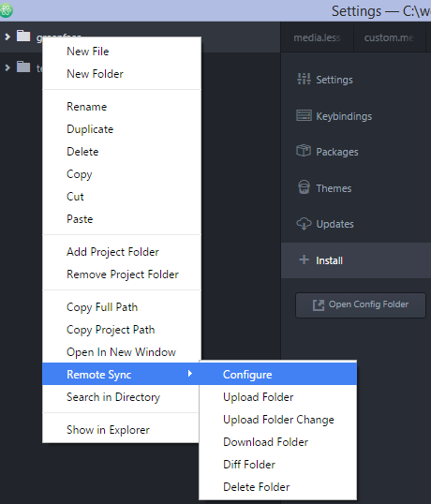Click the first project folder icon
431x504 pixels.
tap(23, 36)
